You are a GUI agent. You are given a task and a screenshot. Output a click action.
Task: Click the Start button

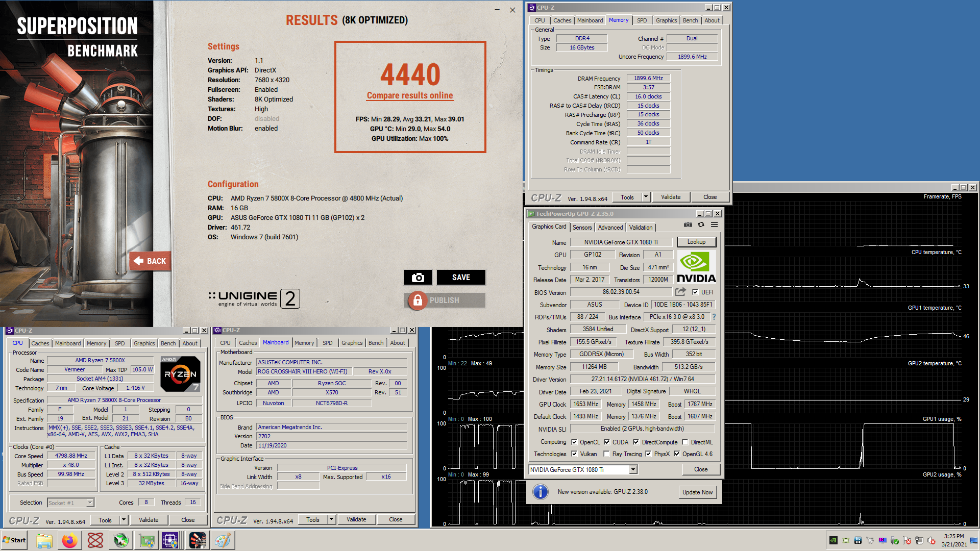[x=14, y=540]
